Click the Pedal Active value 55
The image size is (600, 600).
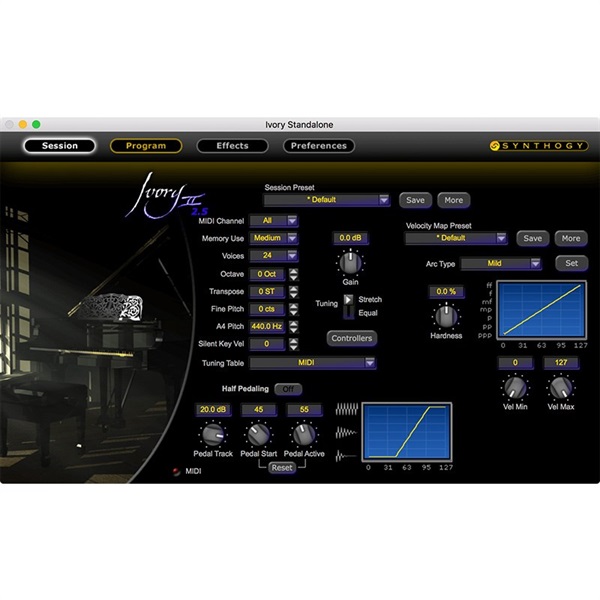pyautogui.click(x=304, y=409)
